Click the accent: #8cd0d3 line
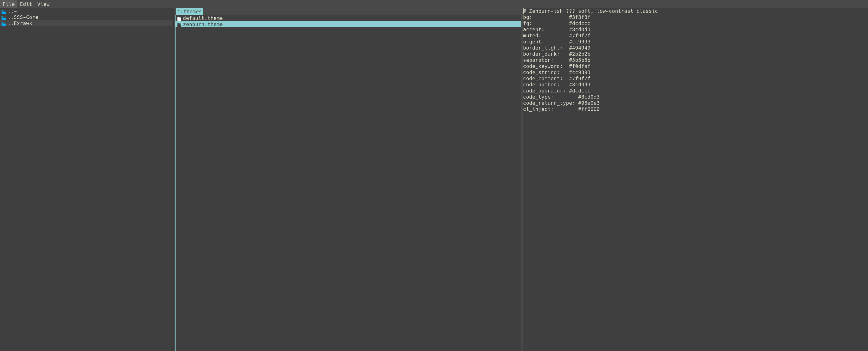 coord(556,29)
